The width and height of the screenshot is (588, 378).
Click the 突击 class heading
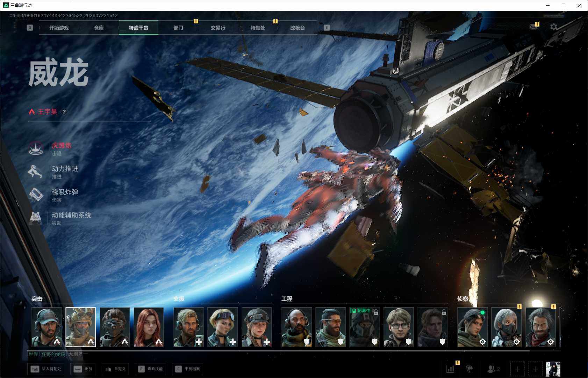(37, 299)
